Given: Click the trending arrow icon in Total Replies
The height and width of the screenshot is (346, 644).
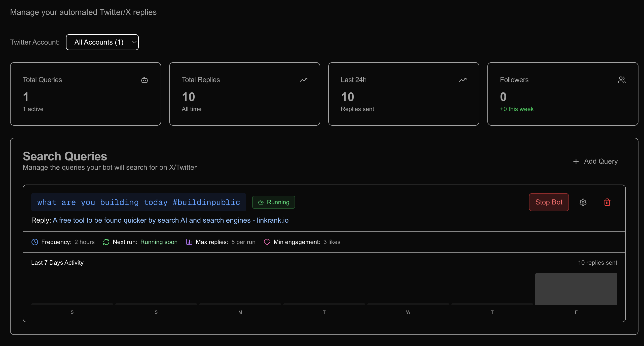Looking at the screenshot, I should click(x=304, y=80).
